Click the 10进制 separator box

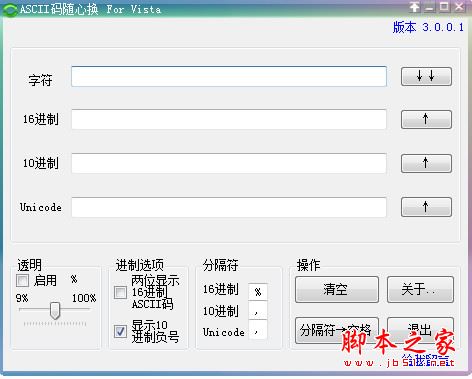click(x=258, y=311)
